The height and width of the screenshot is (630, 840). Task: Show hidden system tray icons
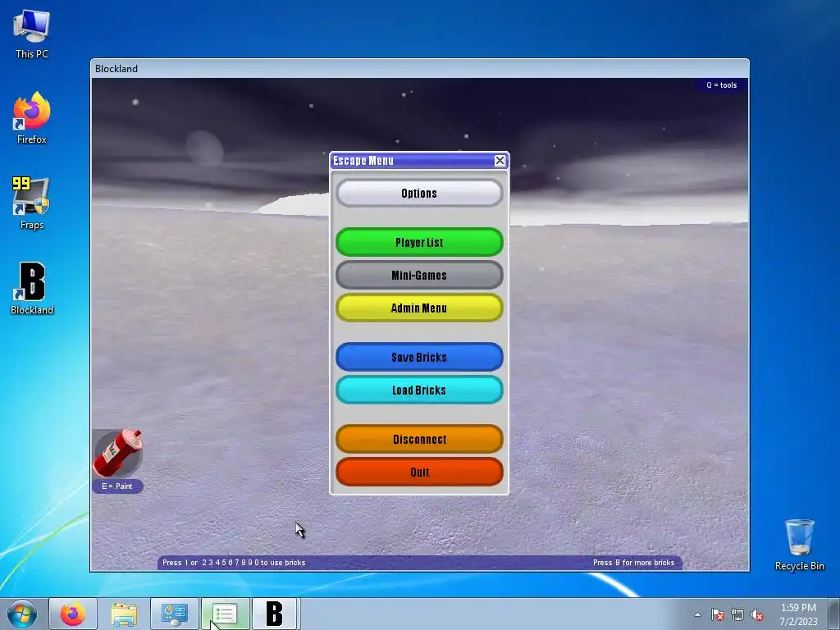pos(697,614)
